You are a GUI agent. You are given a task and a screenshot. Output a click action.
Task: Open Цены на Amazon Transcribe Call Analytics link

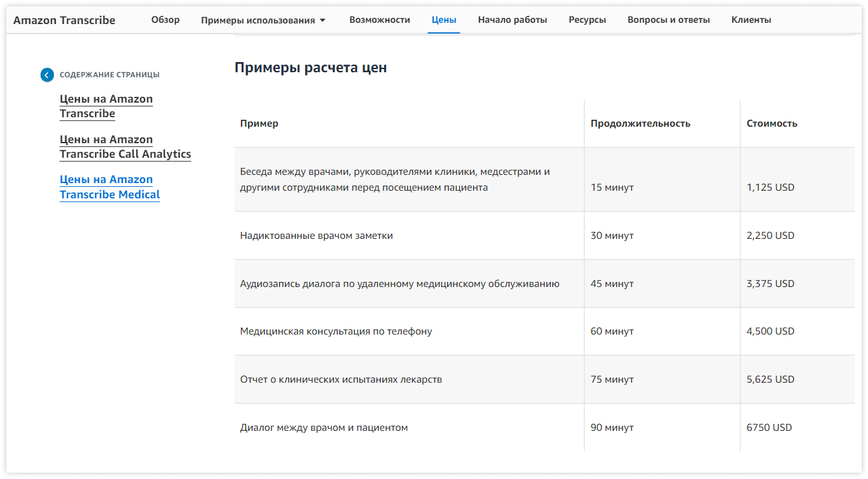click(125, 147)
